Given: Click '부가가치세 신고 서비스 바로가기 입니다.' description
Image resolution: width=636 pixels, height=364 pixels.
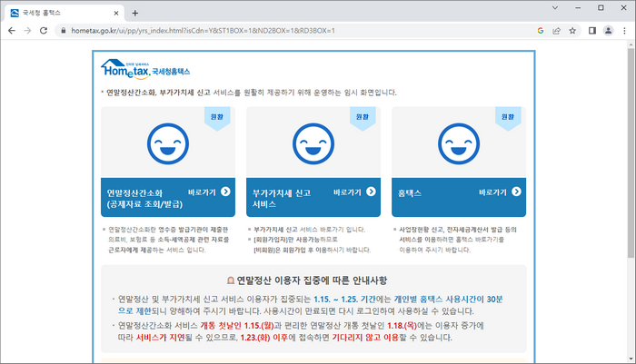Looking at the screenshot, I should pyautogui.click(x=310, y=230).
